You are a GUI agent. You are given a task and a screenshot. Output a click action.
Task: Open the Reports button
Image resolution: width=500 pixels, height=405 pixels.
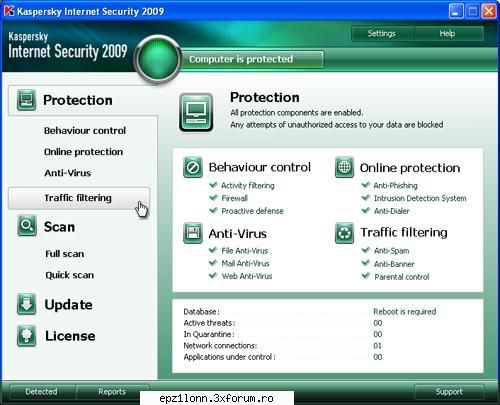point(112,391)
